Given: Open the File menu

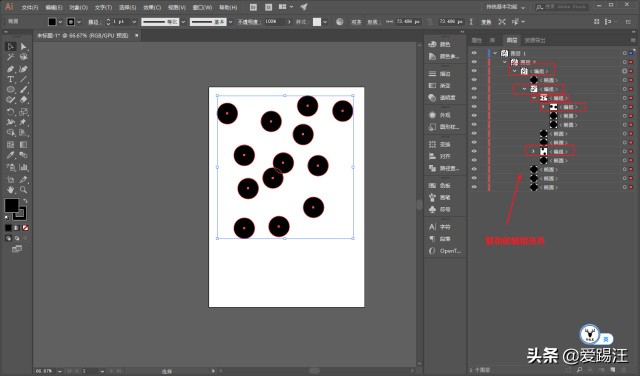Looking at the screenshot, I should [30, 7].
